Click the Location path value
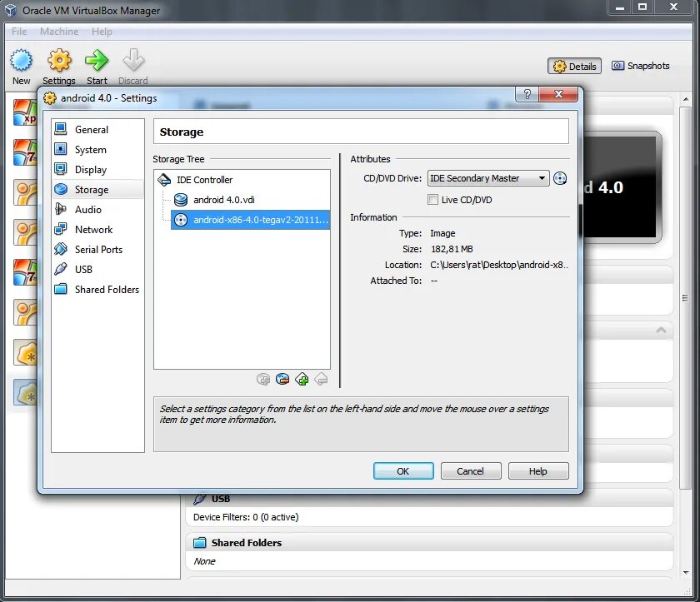This screenshot has height=602, width=700. coord(499,265)
